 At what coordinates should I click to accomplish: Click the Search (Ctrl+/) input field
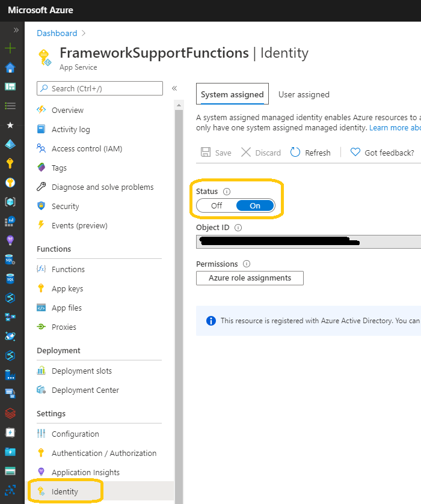point(100,88)
